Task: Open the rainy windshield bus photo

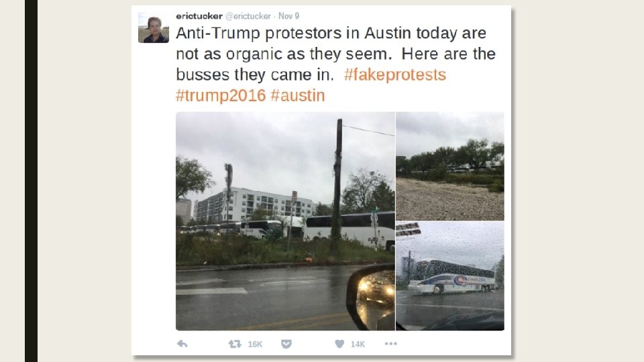Action: (450, 276)
